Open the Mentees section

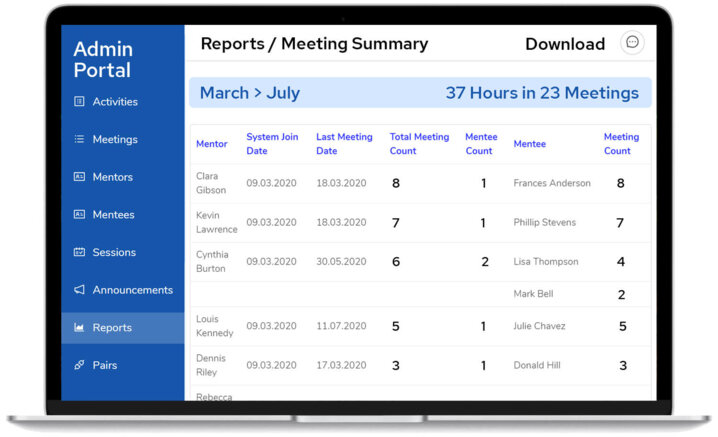point(114,214)
